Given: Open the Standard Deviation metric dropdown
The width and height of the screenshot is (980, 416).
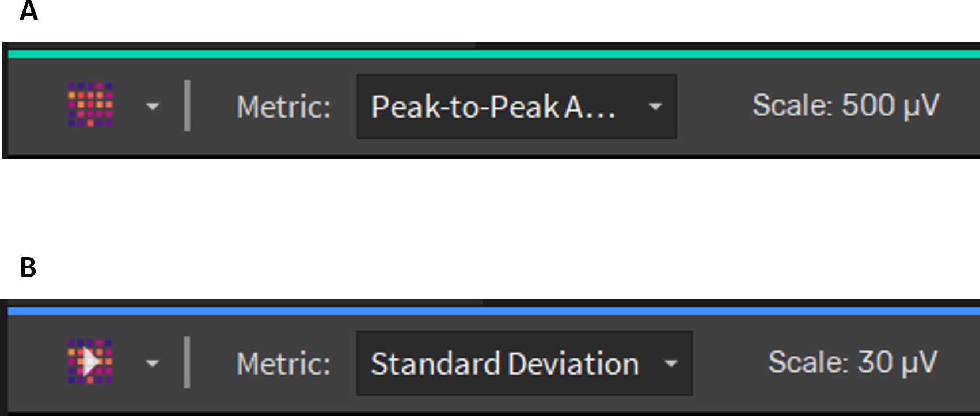Looking at the screenshot, I should pyautogui.click(x=525, y=364).
